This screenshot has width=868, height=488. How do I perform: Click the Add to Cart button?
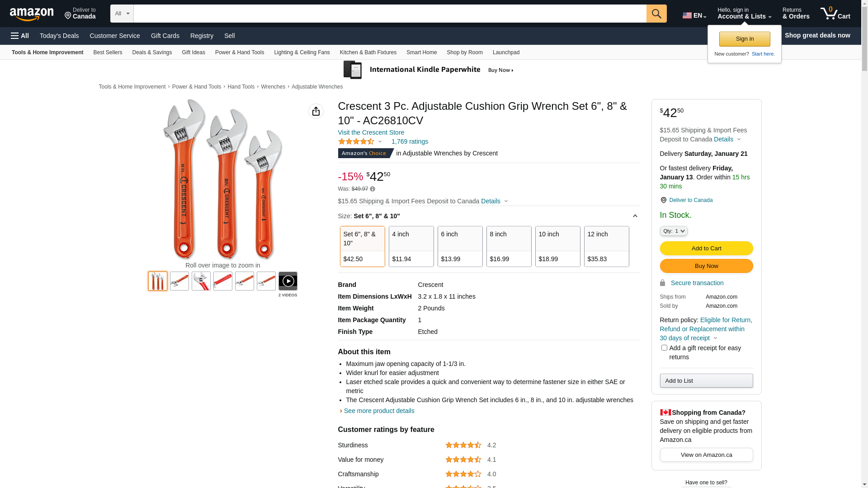click(706, 248)
